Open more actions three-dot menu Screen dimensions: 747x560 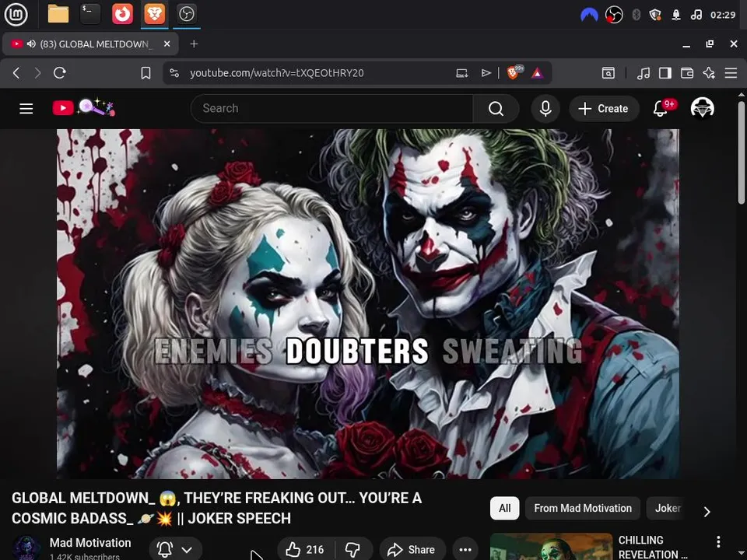[x=465, y=550]
